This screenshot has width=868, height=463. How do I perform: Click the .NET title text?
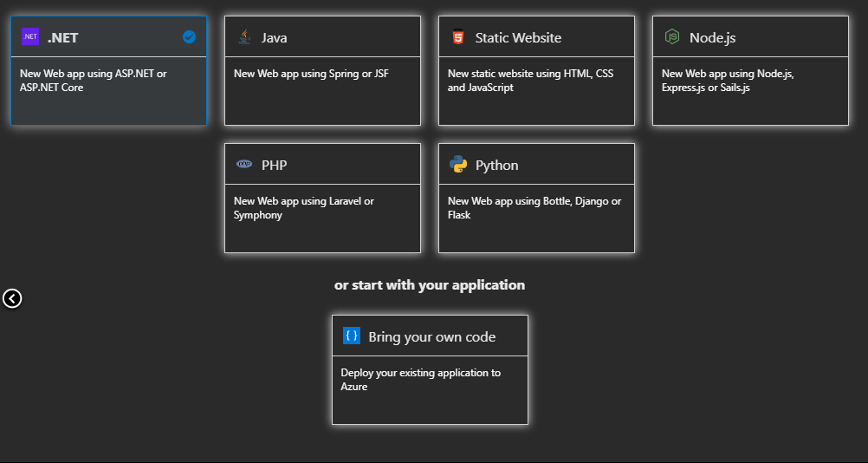(62, 37)
